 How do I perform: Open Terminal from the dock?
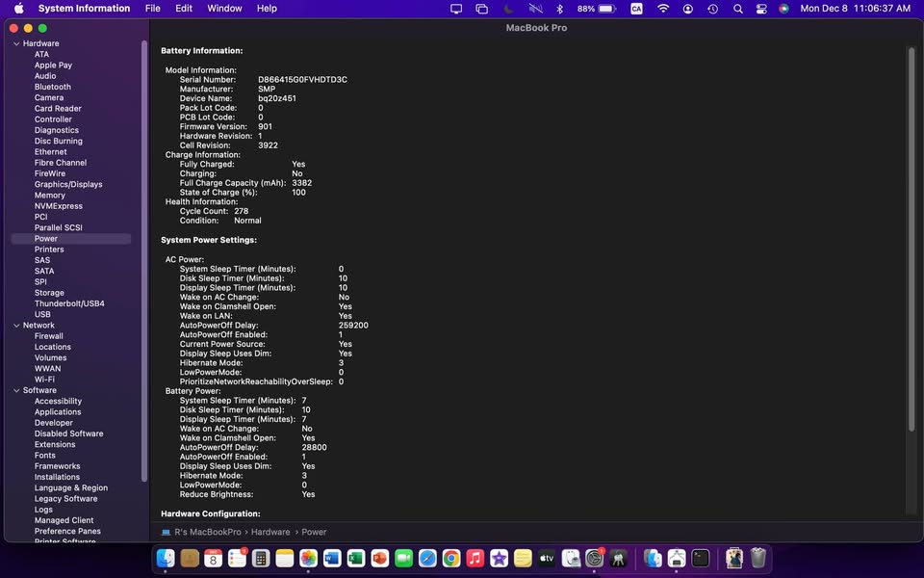click(x=701, y=559)
